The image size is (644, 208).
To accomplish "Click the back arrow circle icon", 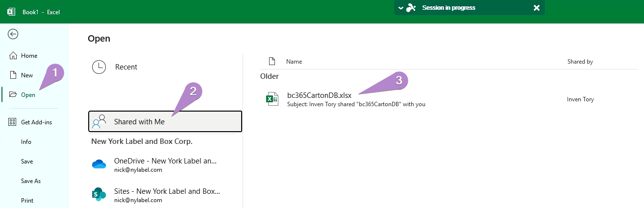I will 13,34.
